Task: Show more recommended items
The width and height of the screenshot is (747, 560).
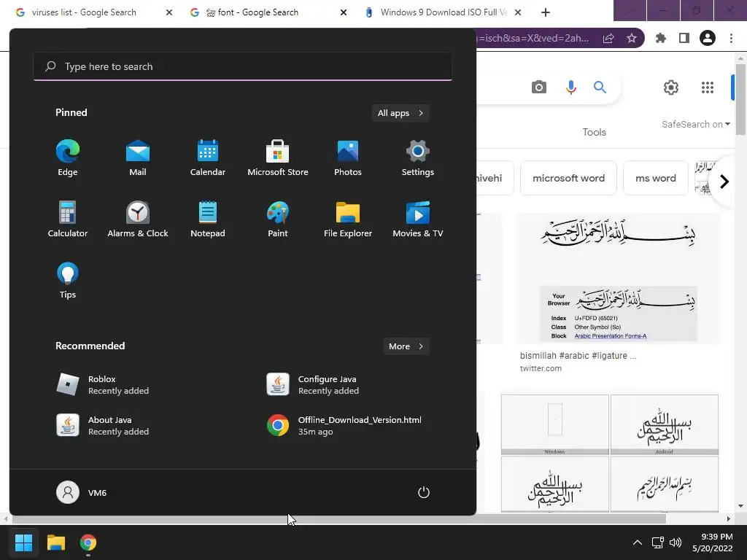Action: (x=406, y=346)
